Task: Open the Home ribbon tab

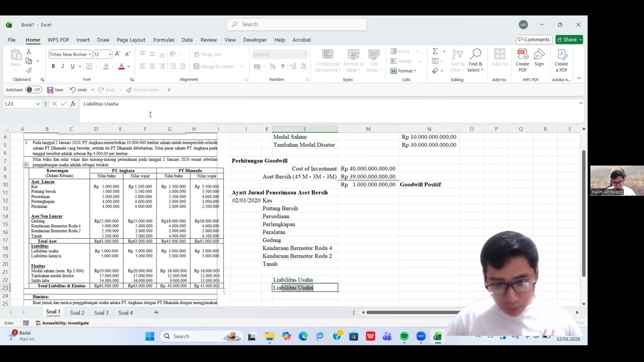Action: (33, 40)
